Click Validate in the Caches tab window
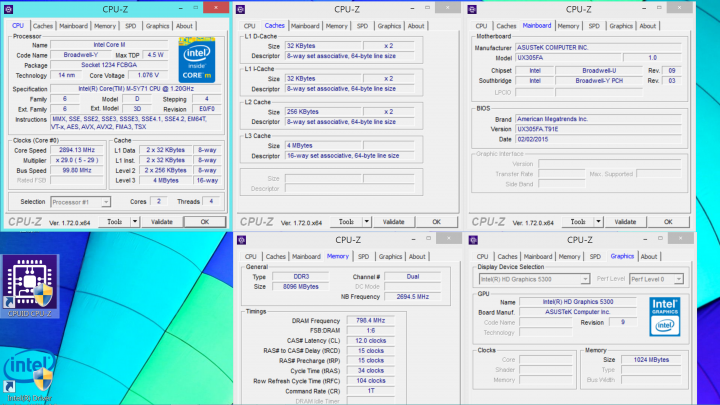The height and width of the screenshot is (405, 720). pos(394,222)
